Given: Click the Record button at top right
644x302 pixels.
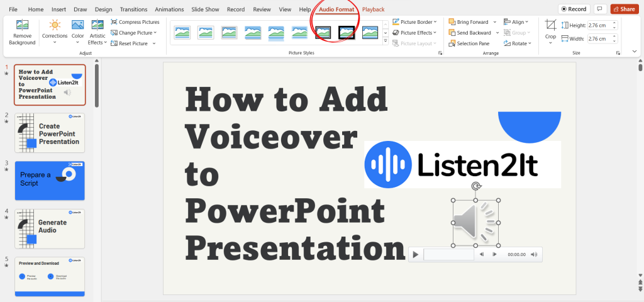Looking at the screenshot, I should point(574,9).
